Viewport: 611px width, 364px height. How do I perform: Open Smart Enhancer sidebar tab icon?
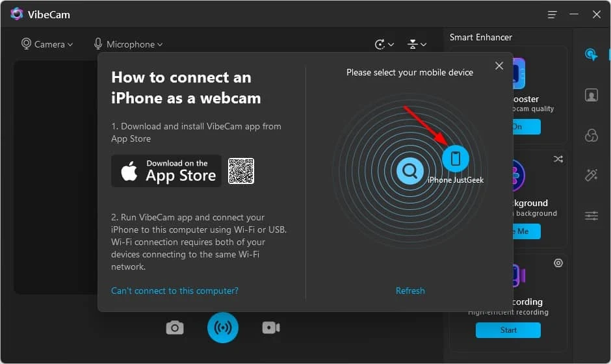(x=591, y=55)
